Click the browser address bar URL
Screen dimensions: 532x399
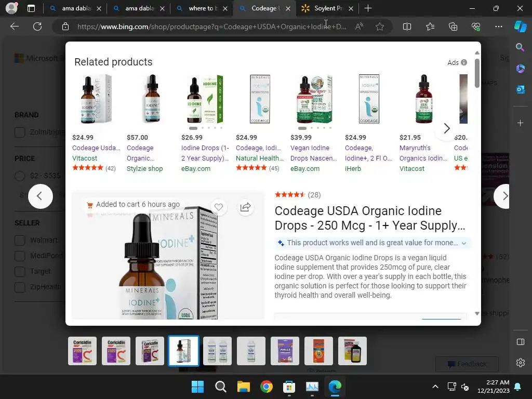pyautogui.click(x=212, y=26)
